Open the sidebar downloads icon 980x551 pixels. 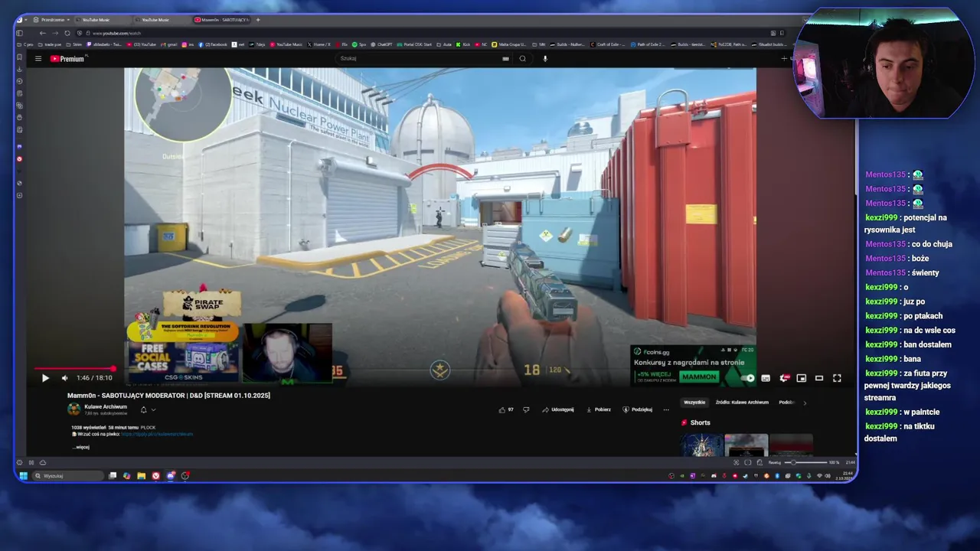point(19,69)
